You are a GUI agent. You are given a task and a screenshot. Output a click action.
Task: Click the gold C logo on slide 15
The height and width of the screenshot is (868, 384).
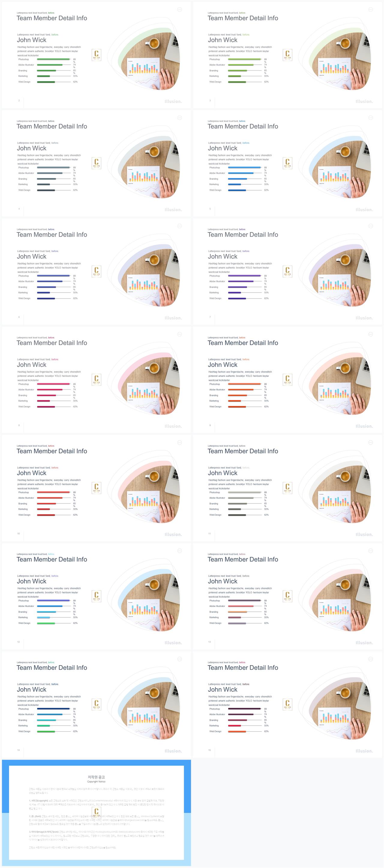tap(287, 704)
